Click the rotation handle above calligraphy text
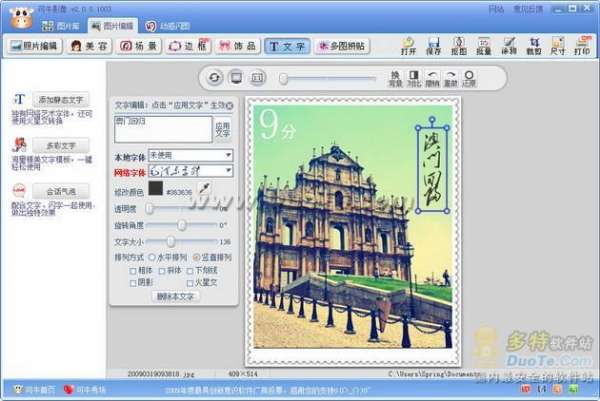The width and height of the screenshot is (600, 401). pos(432,119)
